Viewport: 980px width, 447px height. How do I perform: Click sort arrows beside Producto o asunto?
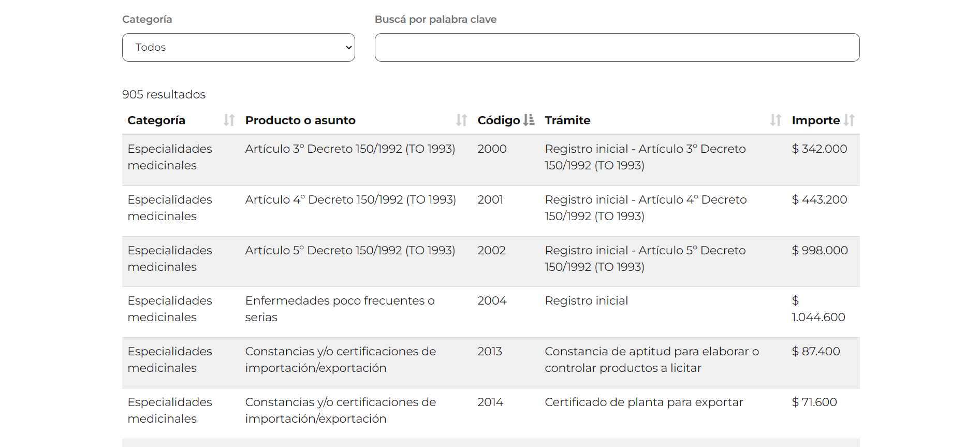pyautogui.click(x=461, y=120)
